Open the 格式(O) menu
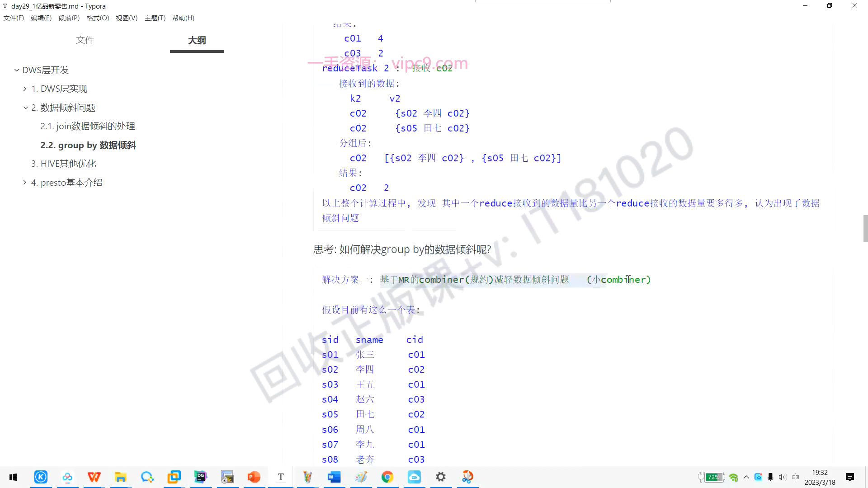This screenshot has height=488, width=868. click(98, 18)
